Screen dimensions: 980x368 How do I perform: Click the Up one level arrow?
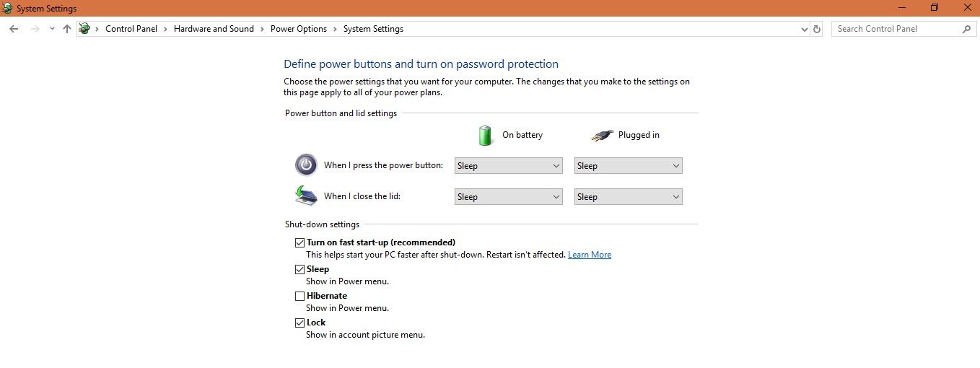[67, 29]
